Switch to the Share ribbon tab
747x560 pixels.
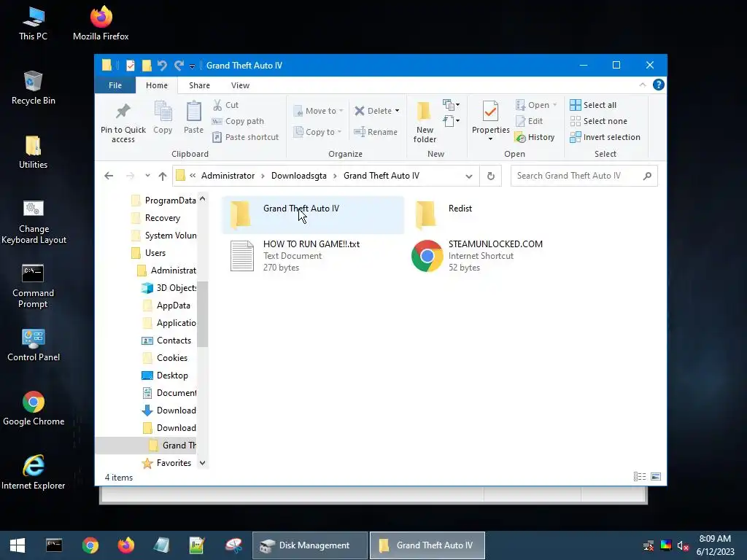[199, 85]
